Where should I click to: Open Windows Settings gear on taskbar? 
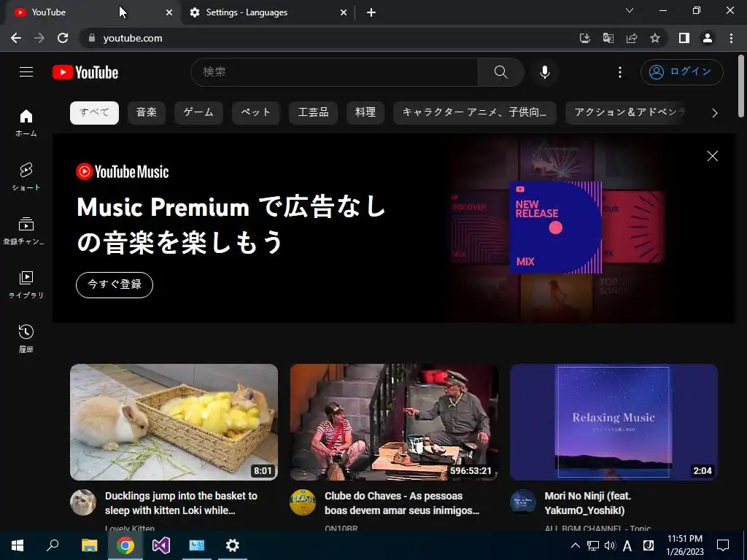[x=233, y=545]
